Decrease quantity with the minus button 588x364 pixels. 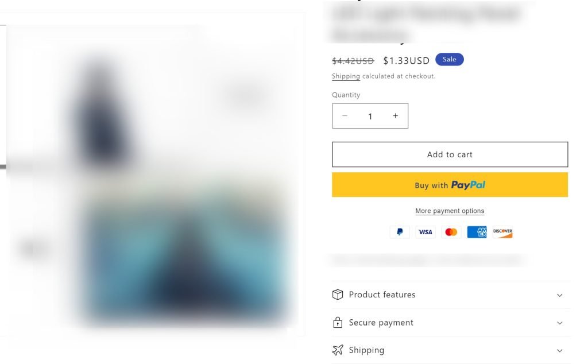[345, 116]
